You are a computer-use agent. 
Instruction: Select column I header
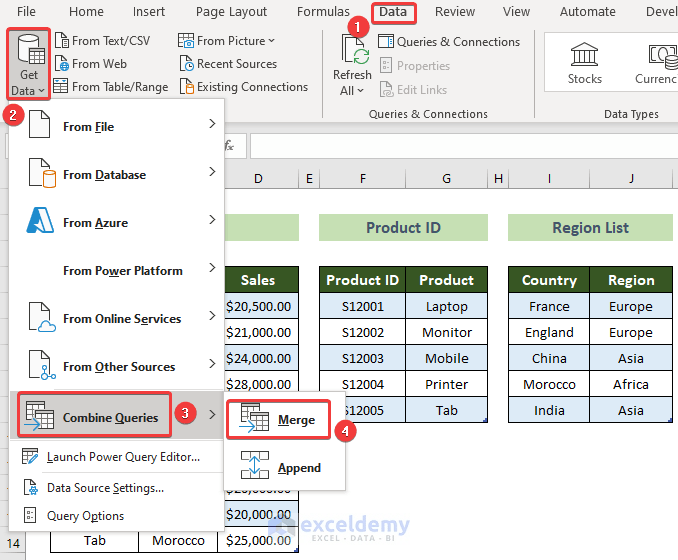click(x=549, y=179)
